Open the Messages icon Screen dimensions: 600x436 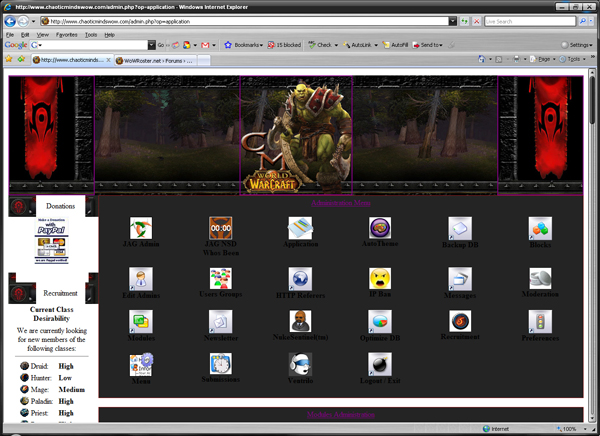point(460,279)
